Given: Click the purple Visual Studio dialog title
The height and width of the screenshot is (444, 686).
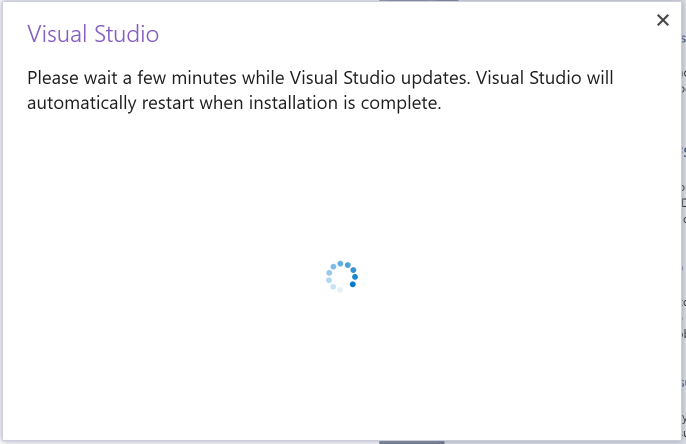Looking at the screenshot, I should click(x=93, y=34).
